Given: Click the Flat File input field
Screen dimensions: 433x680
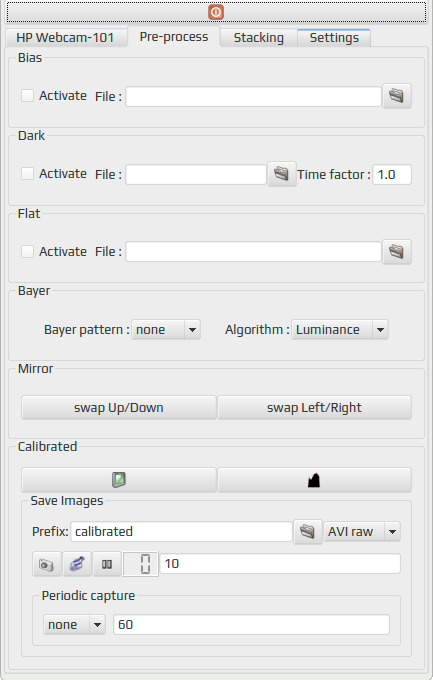Looking at the screenshot, I should [x=253, y=252].
